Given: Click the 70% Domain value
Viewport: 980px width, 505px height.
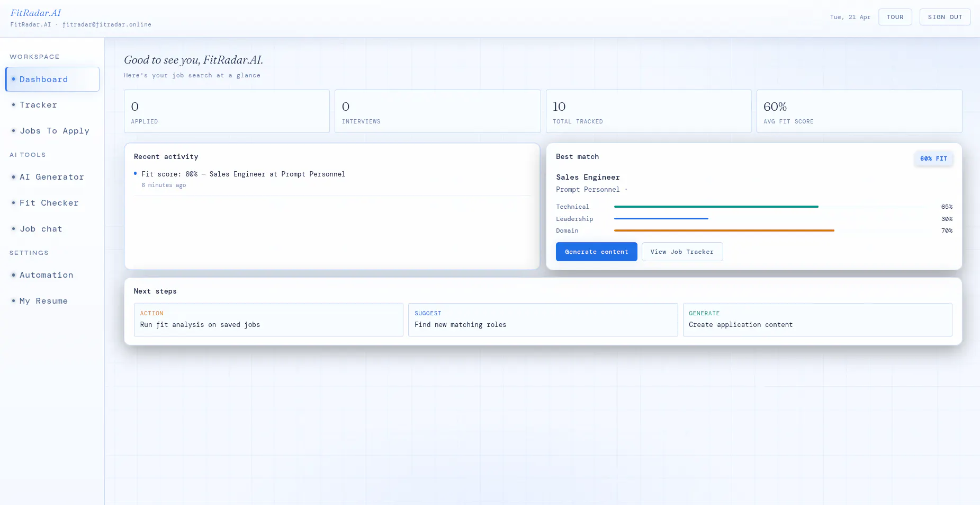Looking at the screenshot, I should pyautogui.click(x=947, y=231).
